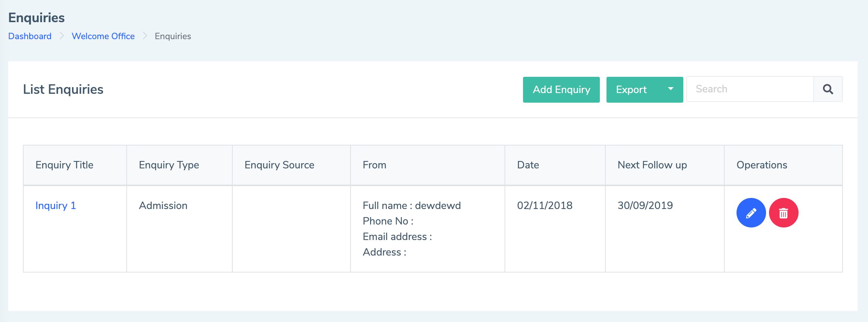The image size is (868, 322).
Task: Select the date 02/11/2018
Action: [544, 205]
